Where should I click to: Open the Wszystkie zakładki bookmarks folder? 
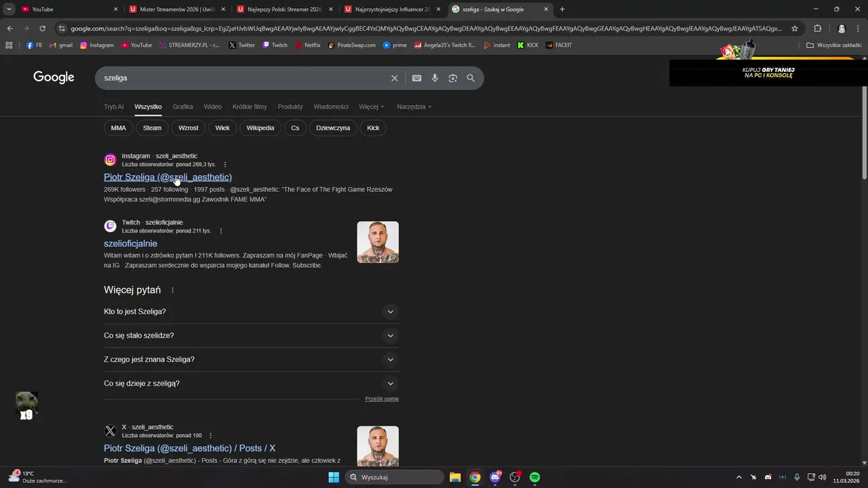834,45
